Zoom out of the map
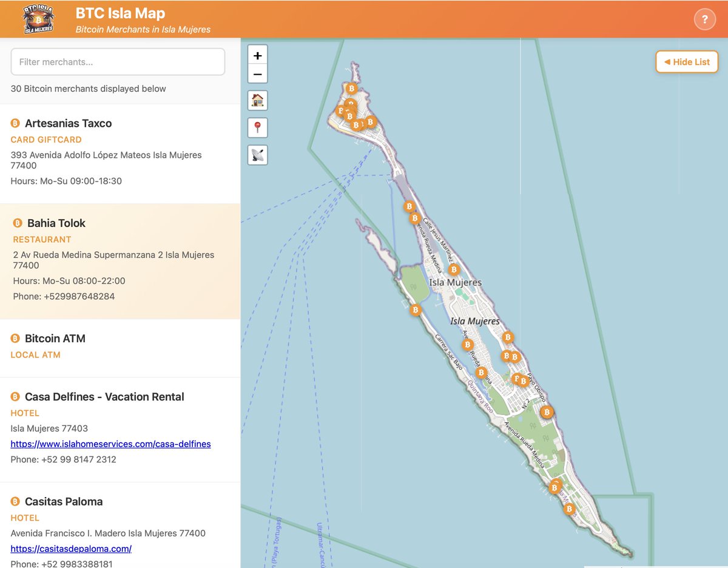Screen dimensions: 728x568 257,73
